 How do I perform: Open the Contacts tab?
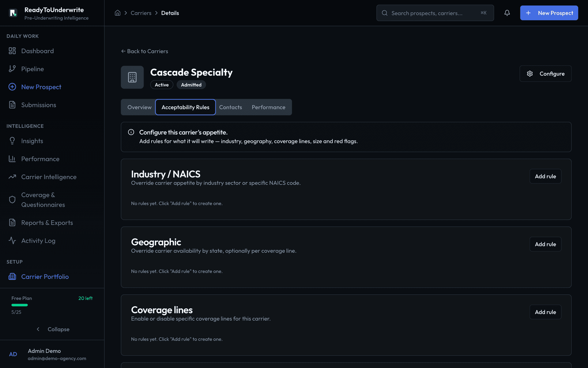point(231,107)
